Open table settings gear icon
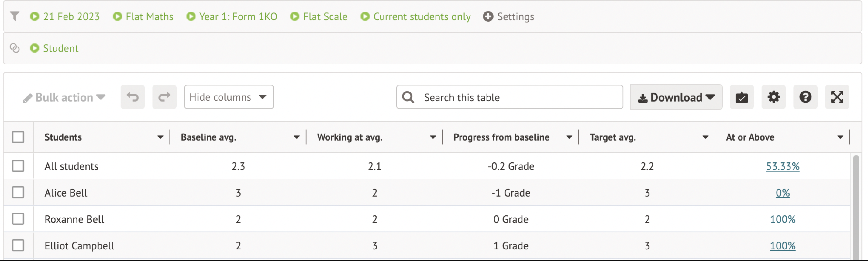The height and width of the screenshot is (261, 868). tap(773, 97)
